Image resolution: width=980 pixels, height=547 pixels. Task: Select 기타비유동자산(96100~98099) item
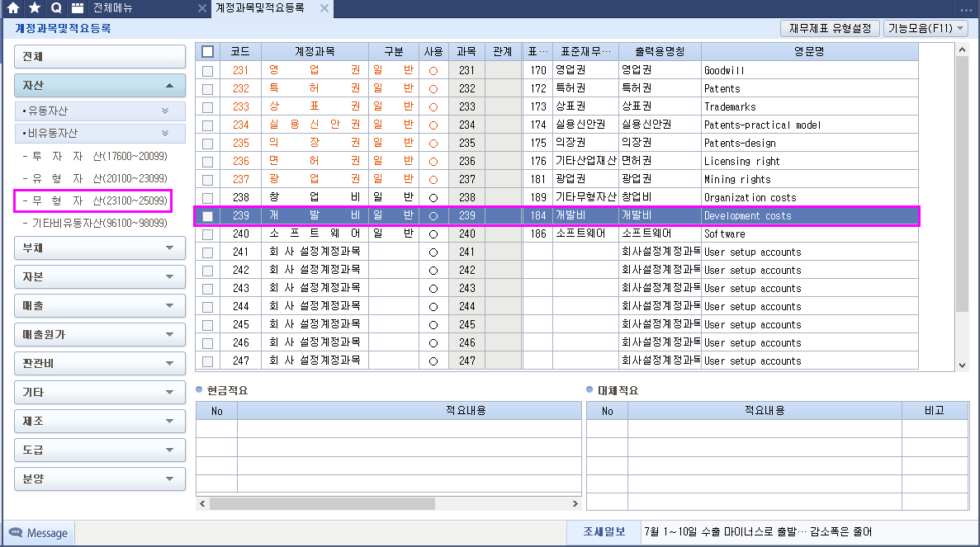(x=95, y=223)
